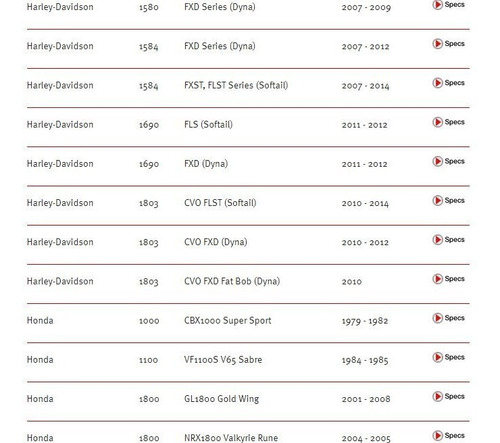Open Specs for NRX1800 Valkyrie Rune
Viewport: 500px width, 443px height.
point(448,435)
